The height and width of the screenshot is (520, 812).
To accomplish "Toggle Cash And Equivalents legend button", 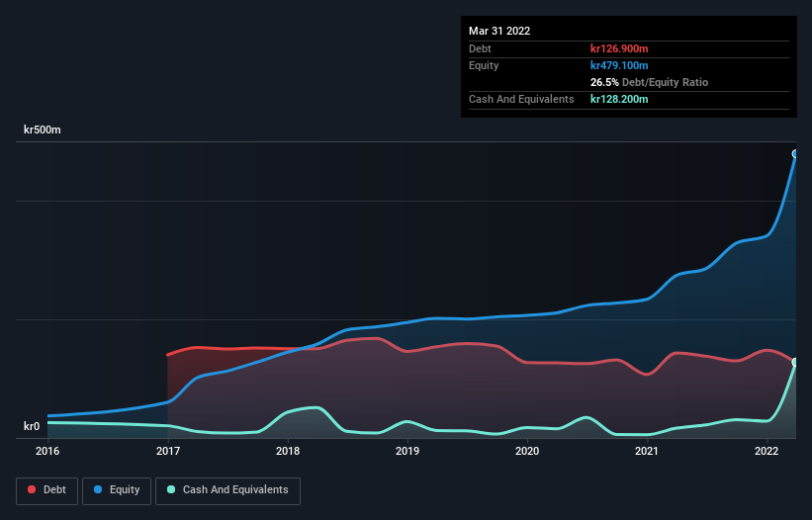I will pyautogui.click(x=227, y=490).
